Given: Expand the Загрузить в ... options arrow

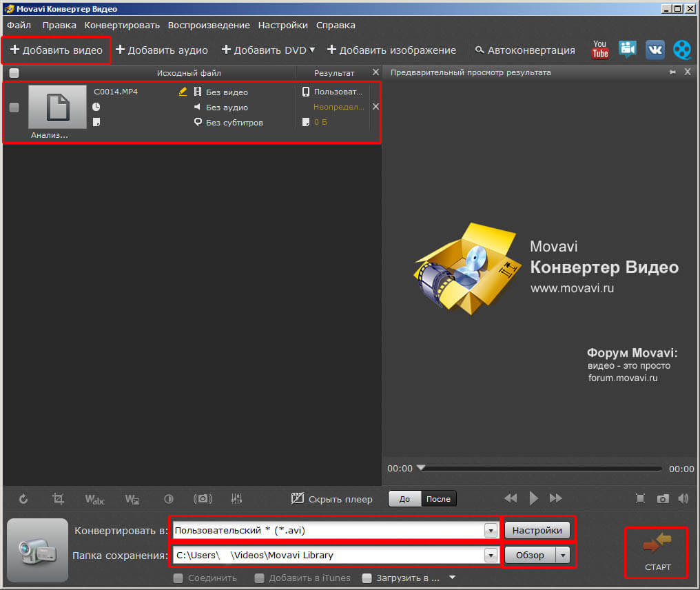Looking at the screenshot, I should (452, 578).
